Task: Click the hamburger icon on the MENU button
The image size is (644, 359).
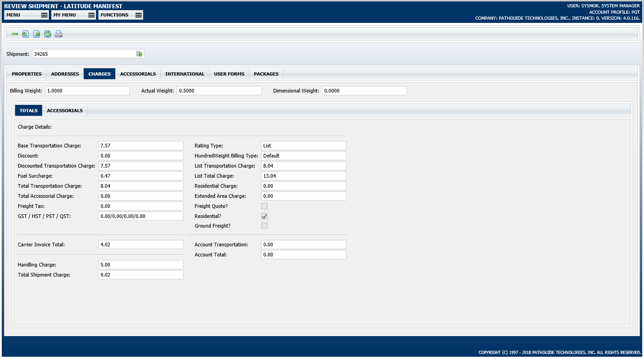Action: pos(44,15)
